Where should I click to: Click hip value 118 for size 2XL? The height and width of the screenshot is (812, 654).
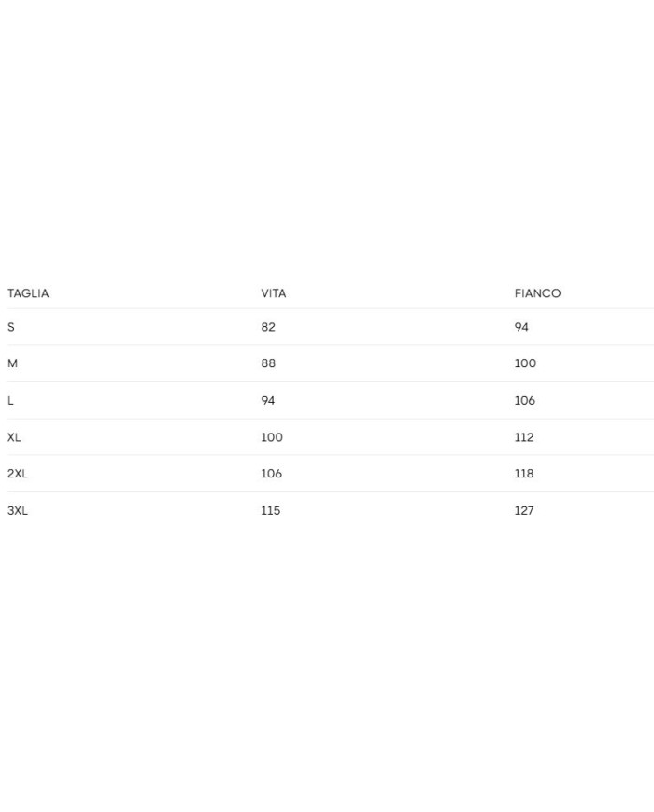524,474
